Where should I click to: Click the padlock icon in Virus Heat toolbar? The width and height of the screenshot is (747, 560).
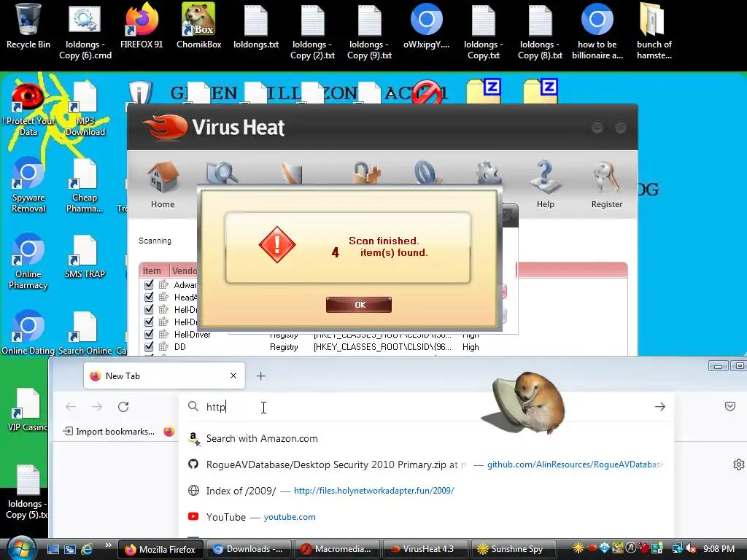[x=366, y=174]
